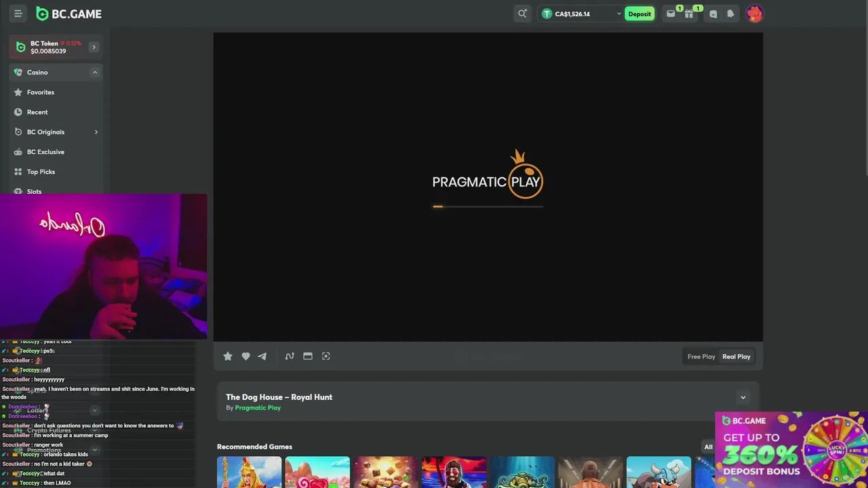
Task: Expand The Dog House game details
Action: click(x=743, y=397)
